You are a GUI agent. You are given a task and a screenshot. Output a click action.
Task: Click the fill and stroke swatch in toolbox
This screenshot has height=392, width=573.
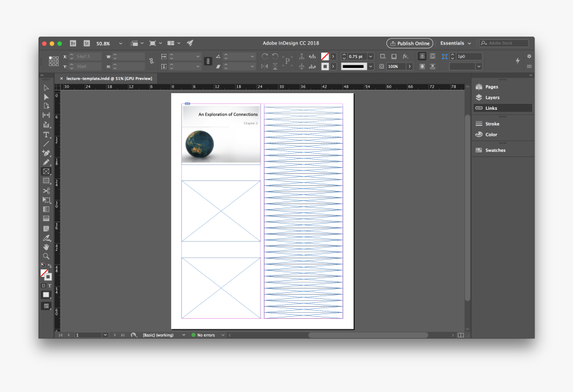[46, 275]
